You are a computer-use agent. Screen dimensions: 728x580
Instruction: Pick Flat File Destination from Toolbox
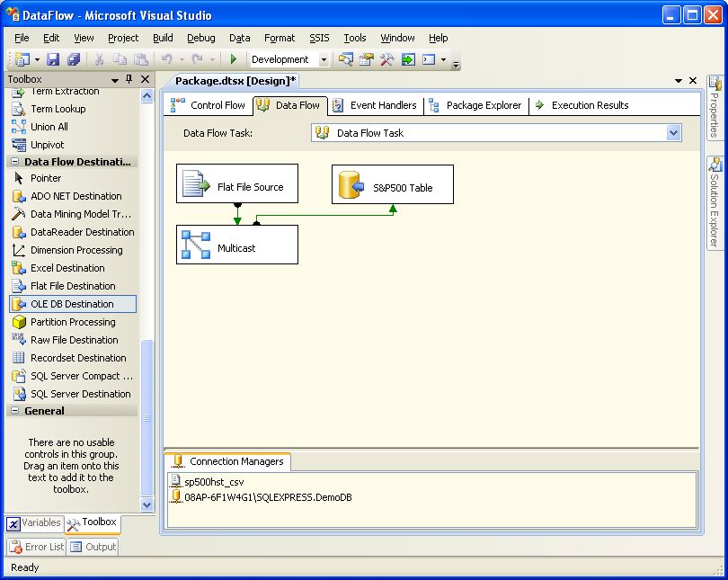pyautogui.click(x=73, y=286)
